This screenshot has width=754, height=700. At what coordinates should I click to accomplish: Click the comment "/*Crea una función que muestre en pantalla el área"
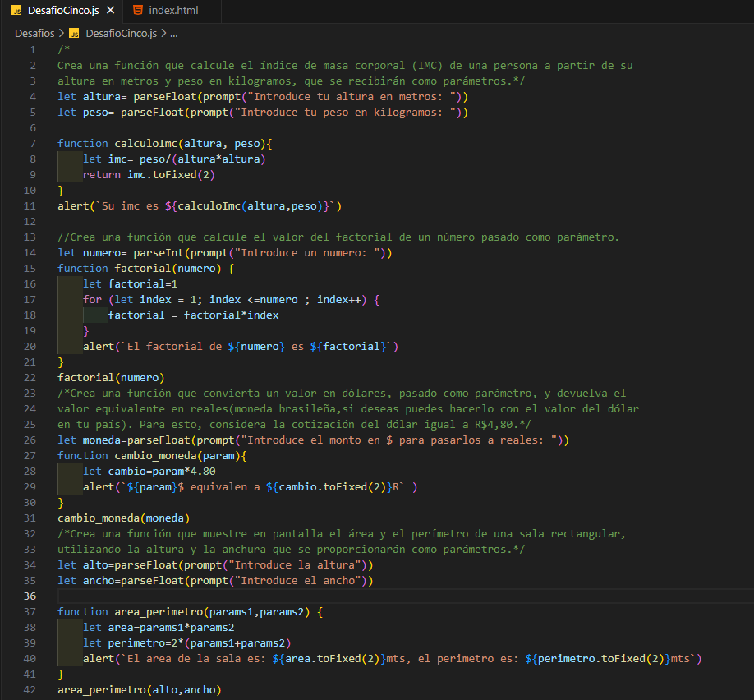point(215,534)
